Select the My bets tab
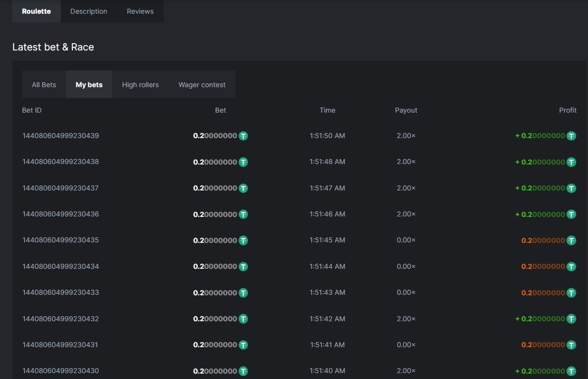The image size is (588, 379). click(x=89, y=85)
